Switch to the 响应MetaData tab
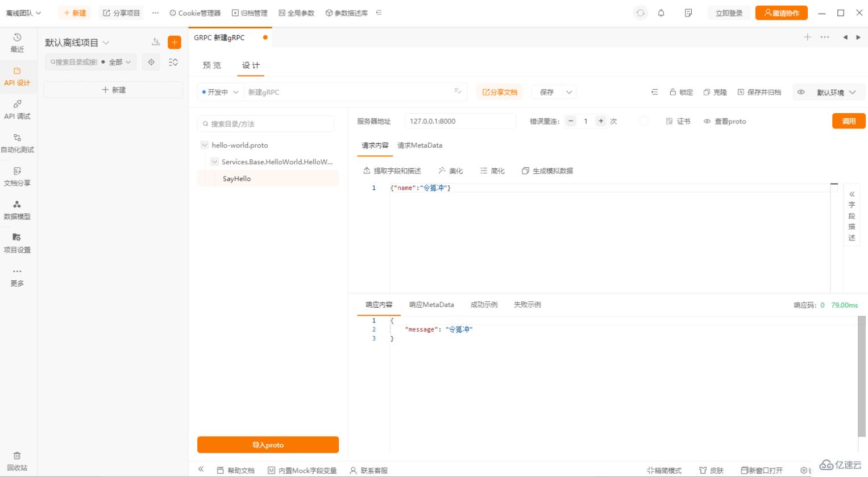 point(431,305)
